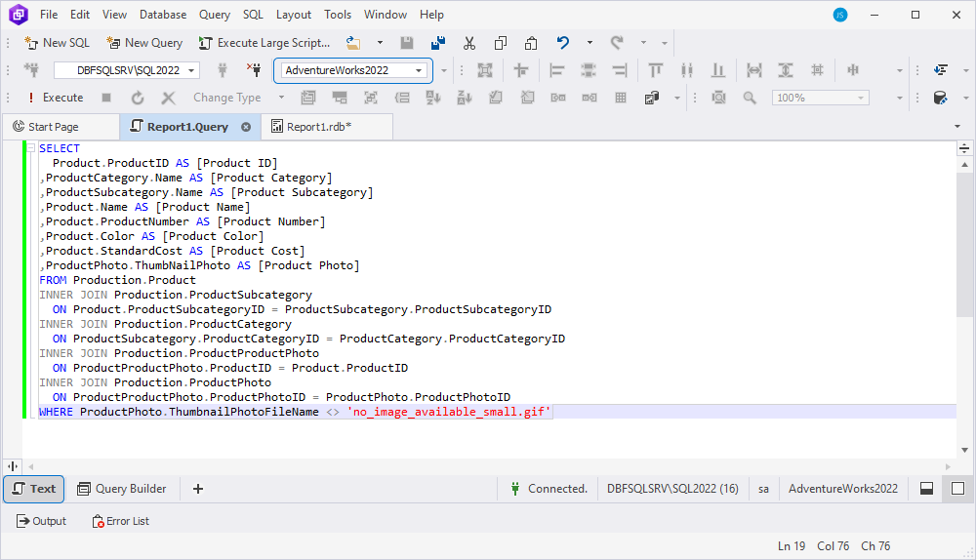Screen dimensions: 976x560
Task: Click the New Connection plug icon
Action: click(x=31, y=70)
